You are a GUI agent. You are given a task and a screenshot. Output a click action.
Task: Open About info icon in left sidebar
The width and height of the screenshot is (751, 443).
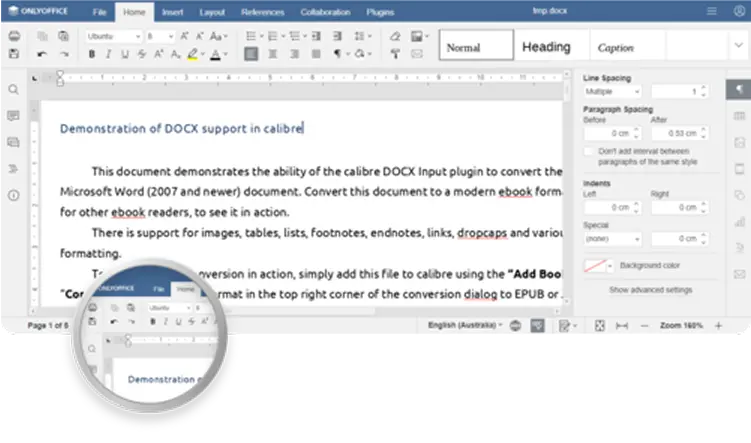[13, 195]
